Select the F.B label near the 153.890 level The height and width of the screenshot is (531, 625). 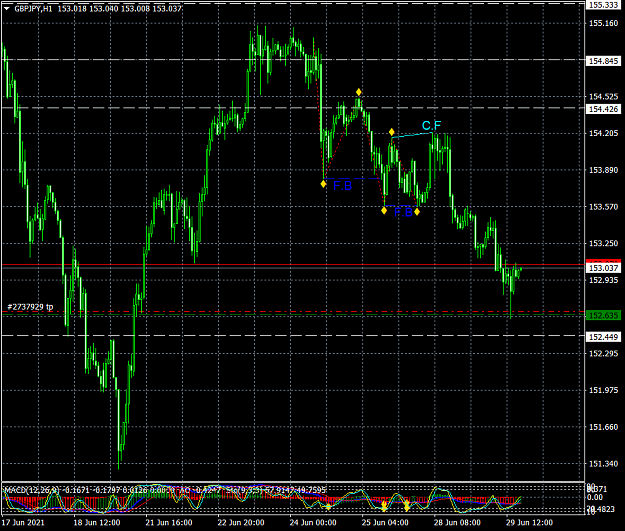(x=342, y=185)
